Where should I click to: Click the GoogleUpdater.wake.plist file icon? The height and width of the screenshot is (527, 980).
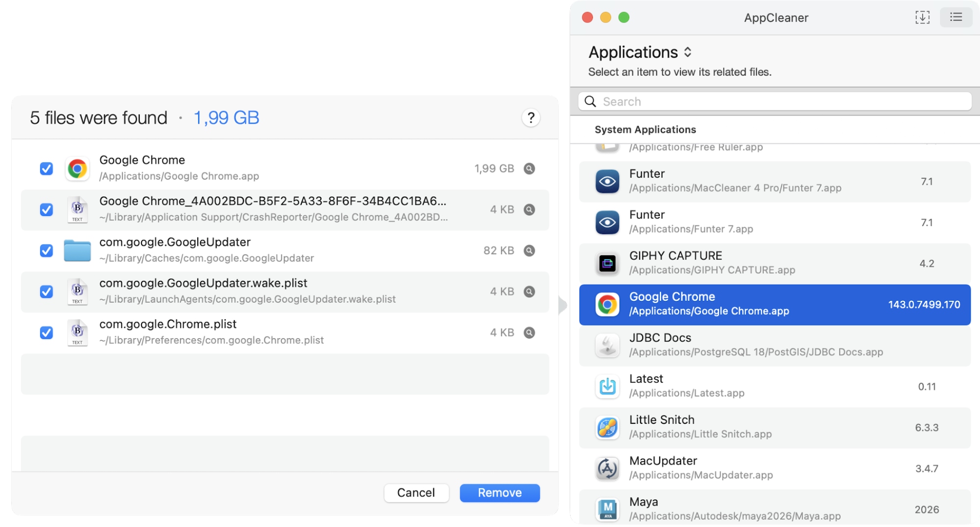pyautogui.click(x=77, y=292)
